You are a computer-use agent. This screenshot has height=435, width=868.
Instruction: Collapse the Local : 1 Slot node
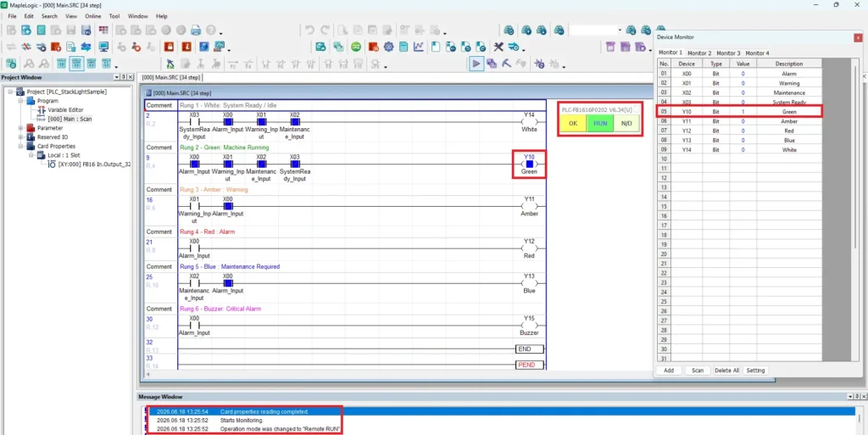[31, 155]
